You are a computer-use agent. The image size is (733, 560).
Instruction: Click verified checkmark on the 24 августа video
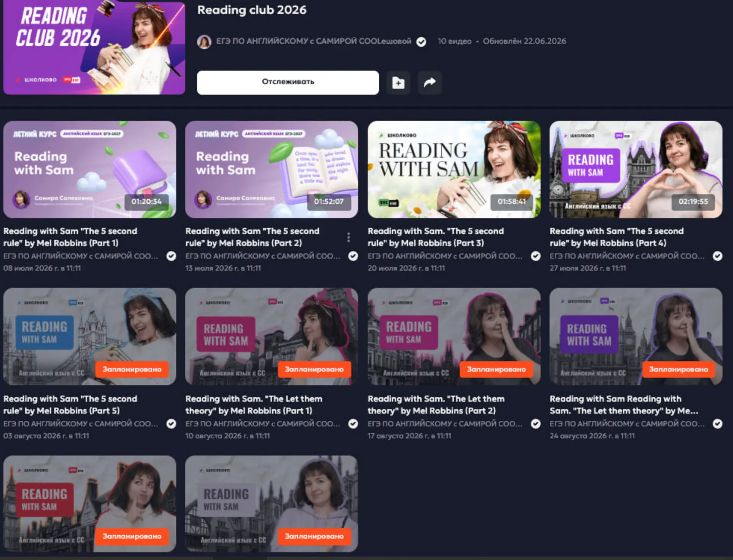coord(718,423)
